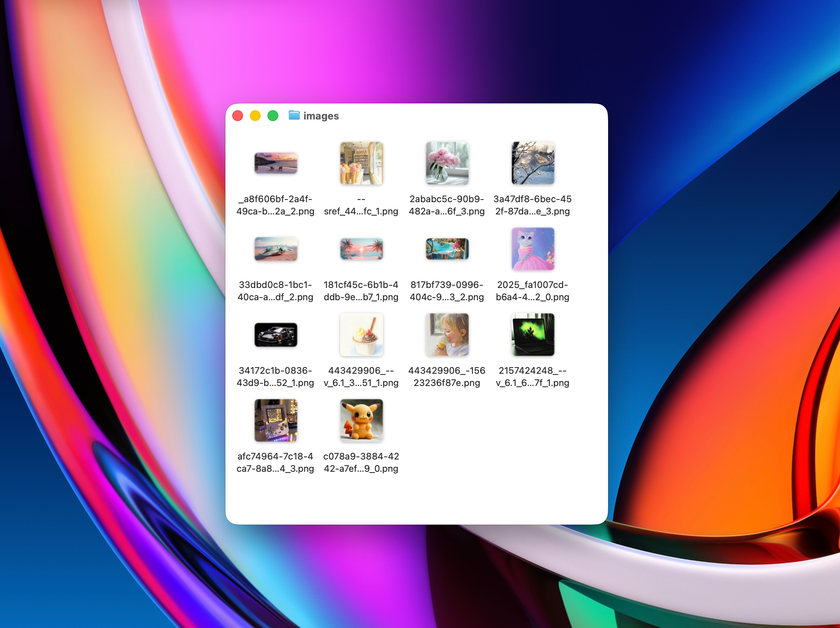Open the black sports car thumbnail
The width and height of the screenshot is (840, 628).
[276, 334]
